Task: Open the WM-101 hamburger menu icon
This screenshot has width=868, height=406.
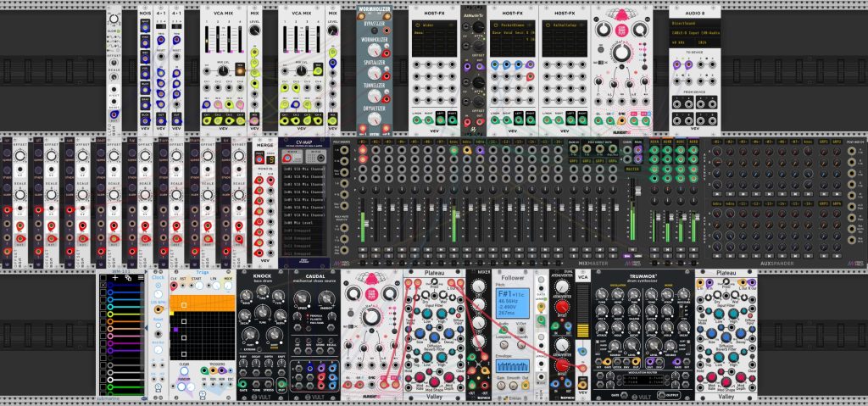Action: coord(141,277)
